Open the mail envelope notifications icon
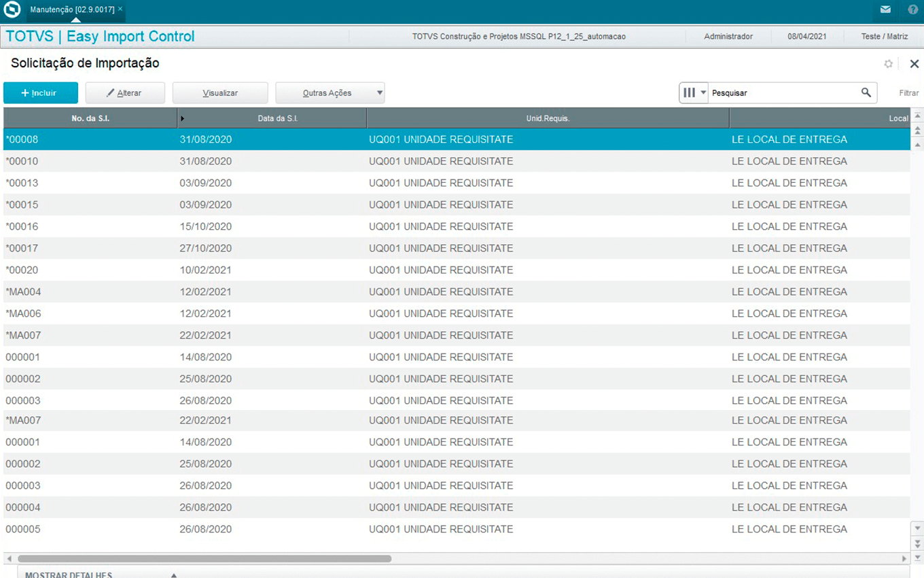Screen dimensions: 924x578 coord(885,10)
